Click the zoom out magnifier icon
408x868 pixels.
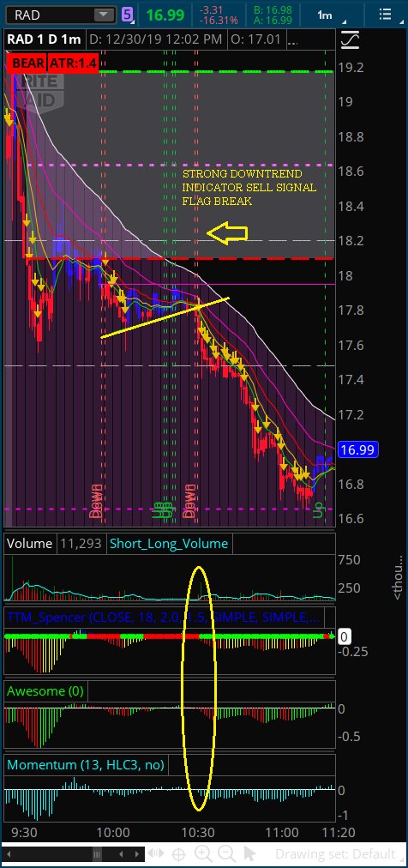[226, 854]
